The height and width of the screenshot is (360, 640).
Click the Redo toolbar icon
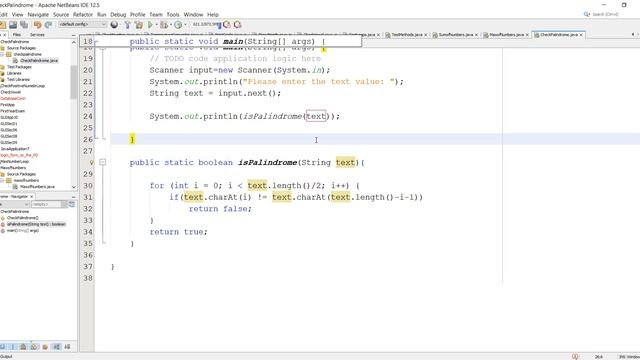click(x=48, y=25)
